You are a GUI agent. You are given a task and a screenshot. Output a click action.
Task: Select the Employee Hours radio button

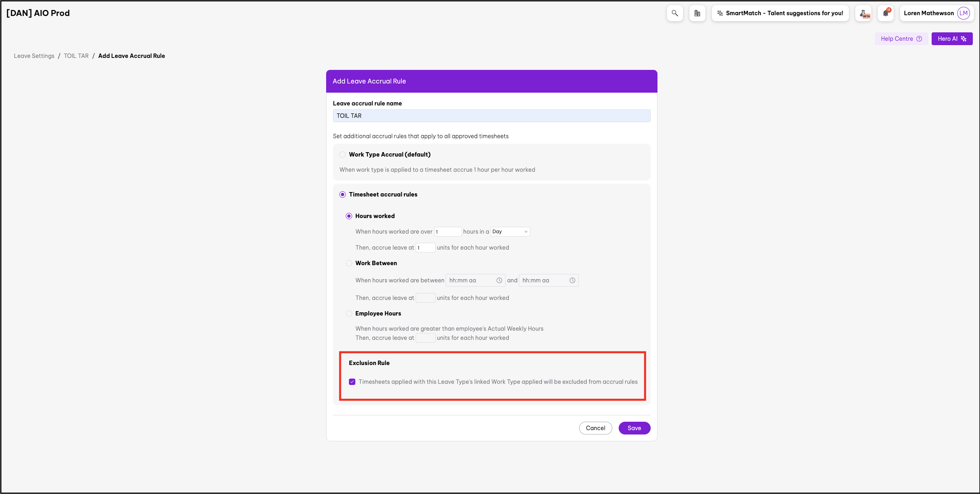349,313
